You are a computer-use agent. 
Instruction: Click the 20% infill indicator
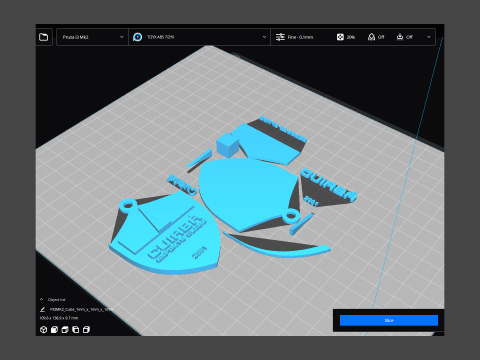(x=346, y=37)
